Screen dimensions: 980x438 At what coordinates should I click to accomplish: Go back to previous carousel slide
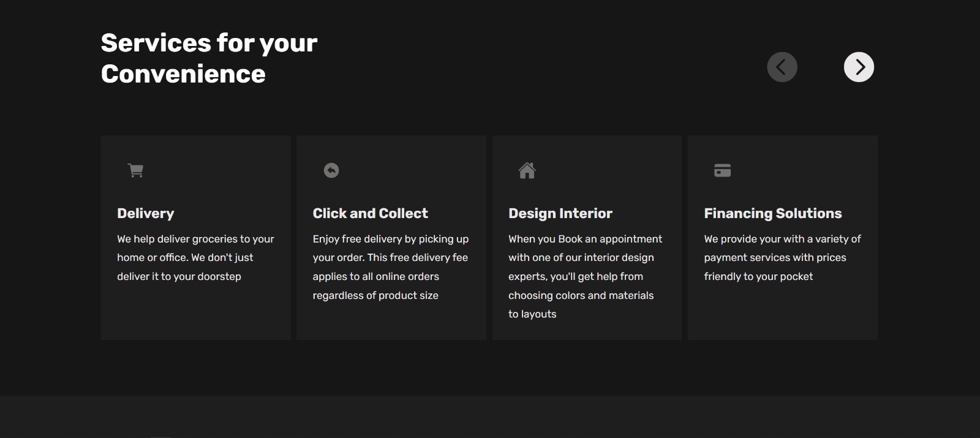pos(782,67)
